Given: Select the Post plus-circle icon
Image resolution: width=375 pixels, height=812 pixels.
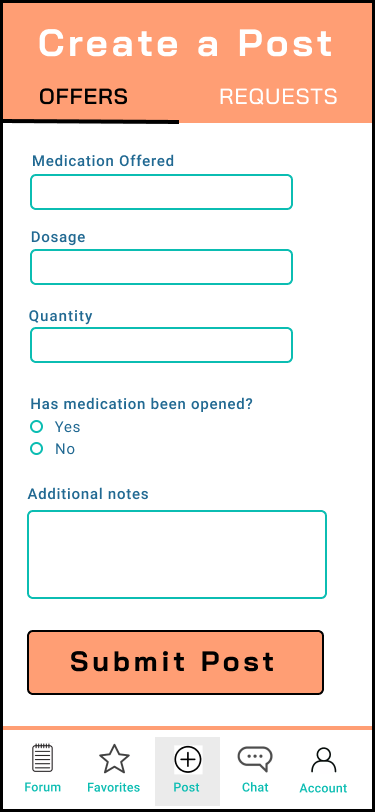Looking at the screenshot, I should click(x=188, y=760).
